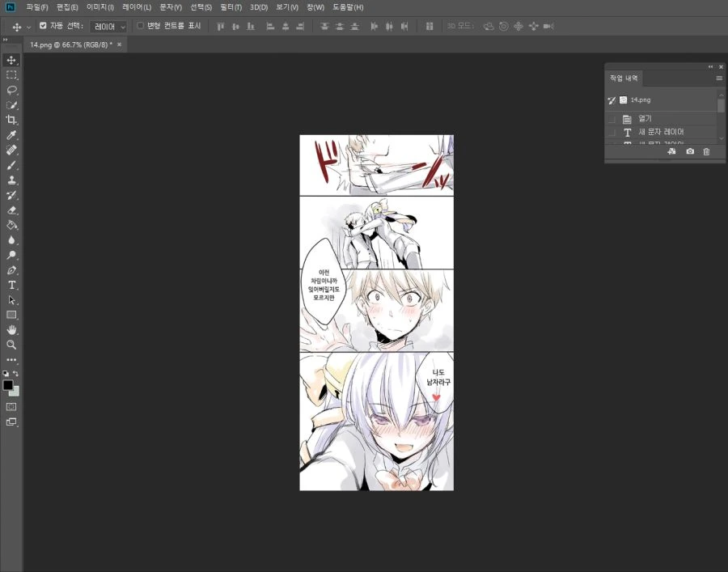Open the 3D(D) menu
The image size is (728, 572).
pyautogui.click(x=259, y=7)
